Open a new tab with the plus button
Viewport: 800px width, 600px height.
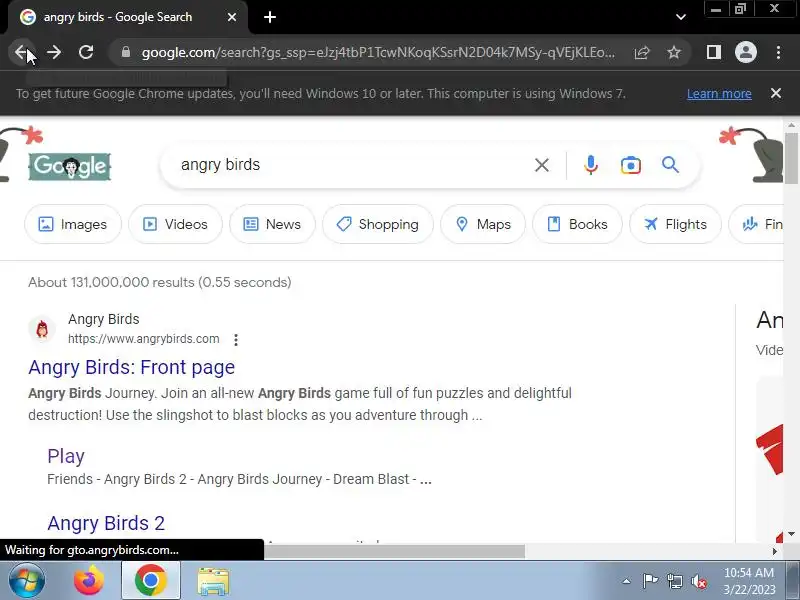(270, 17)
